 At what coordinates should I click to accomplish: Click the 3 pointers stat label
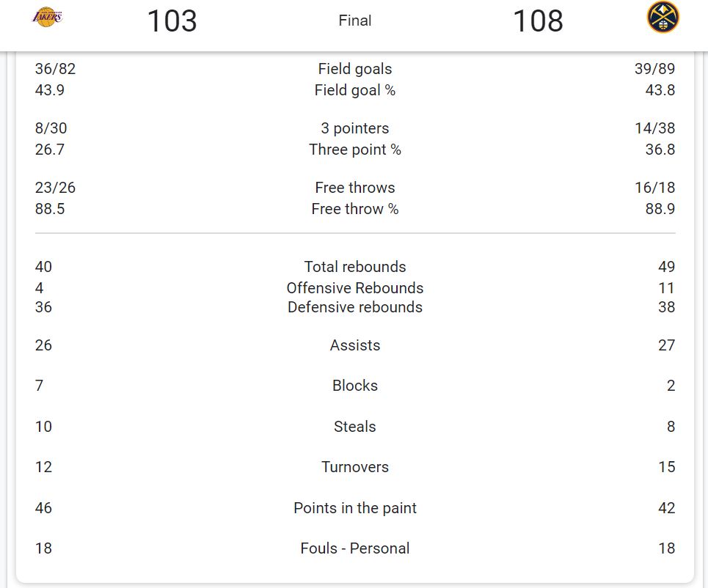click(x=355, y=128)
